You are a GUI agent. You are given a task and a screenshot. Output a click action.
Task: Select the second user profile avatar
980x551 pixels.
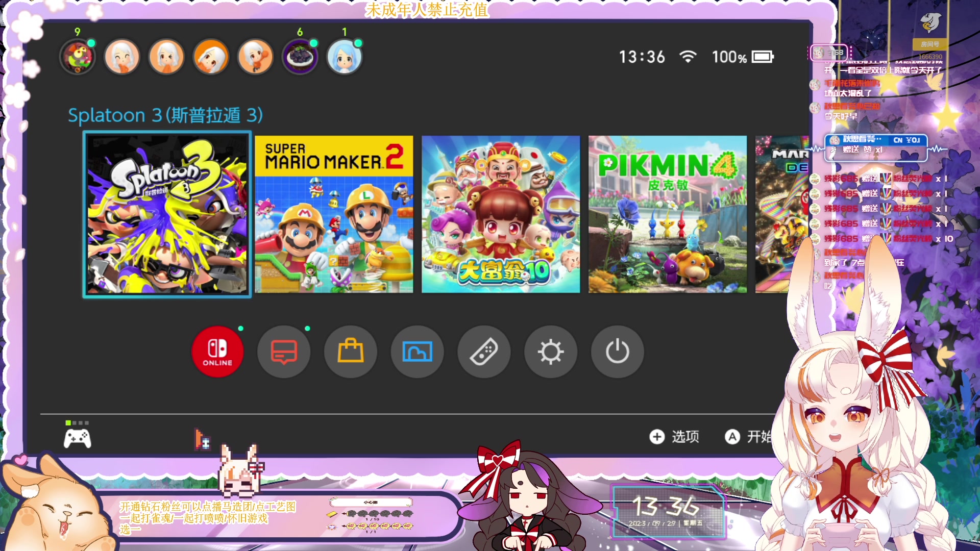tap(122, 57)
